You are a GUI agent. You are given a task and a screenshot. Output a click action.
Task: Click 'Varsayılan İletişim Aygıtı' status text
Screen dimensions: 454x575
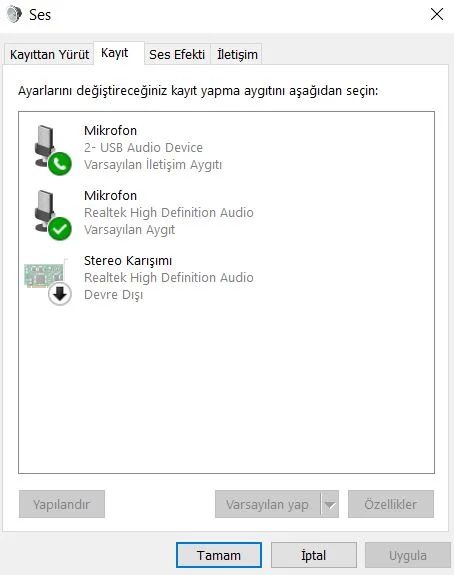(153, 165)
